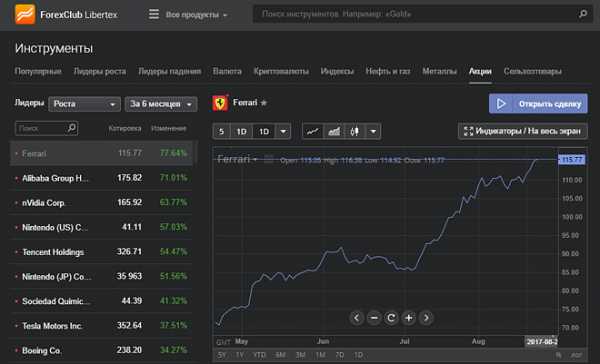This screenshot has height=364, width=600.
Task: Select the Nintendo (JP) Co... row
Action: click(x=101, y=276)
